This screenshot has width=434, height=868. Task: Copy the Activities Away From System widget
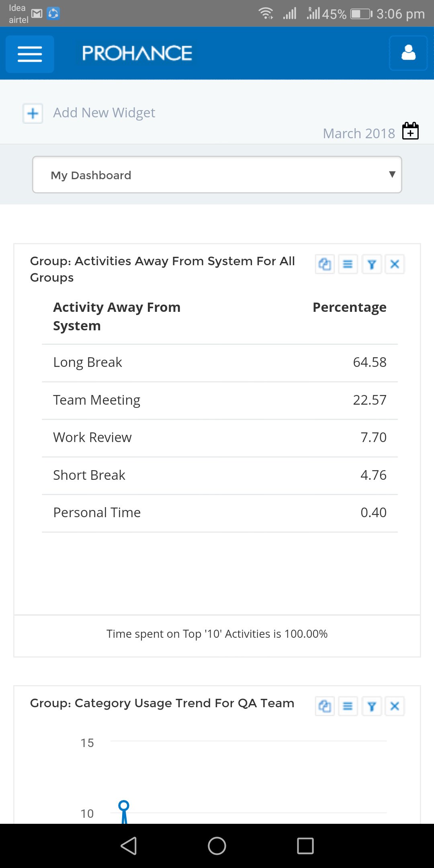pyautogui.click(x=325, y=264)
